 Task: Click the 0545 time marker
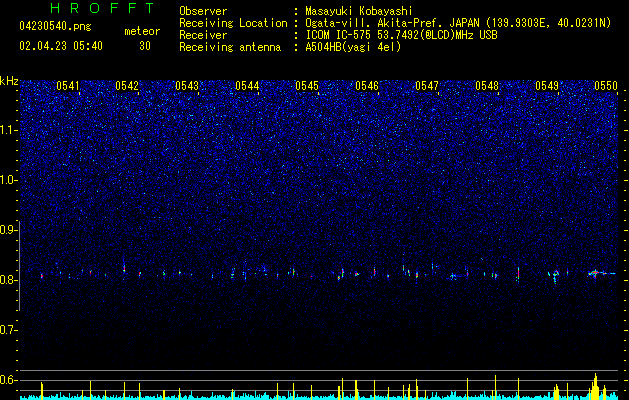307,86
